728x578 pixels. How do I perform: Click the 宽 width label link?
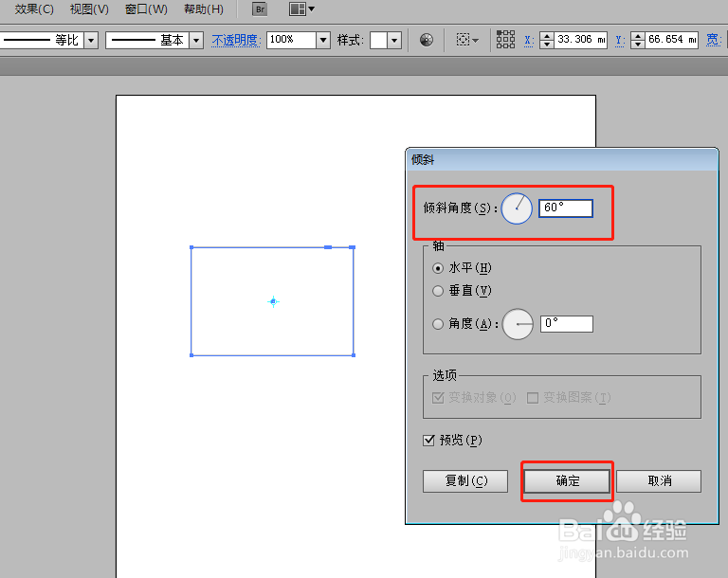(x=713, y=40)
